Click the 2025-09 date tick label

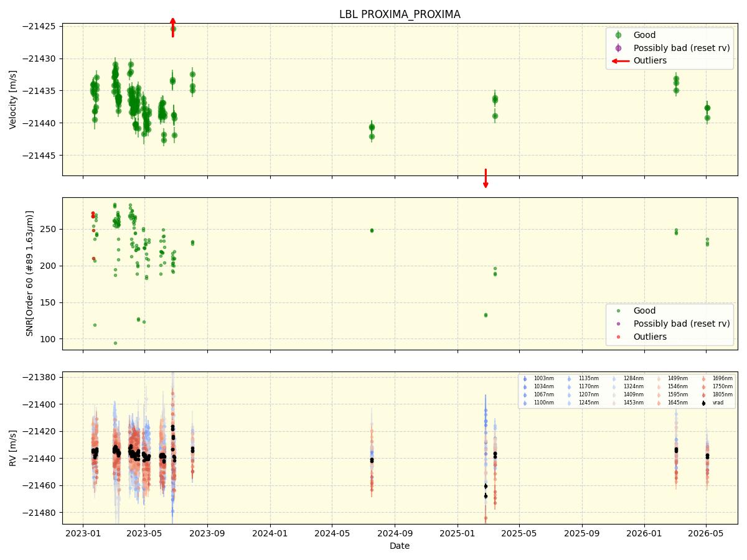(x=583, y=534)
